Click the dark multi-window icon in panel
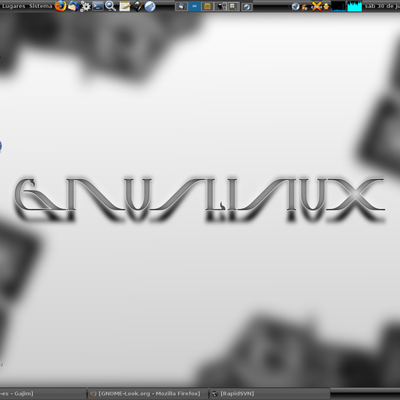The height and width of the screenshot is (400, 400). coord(220,6)
